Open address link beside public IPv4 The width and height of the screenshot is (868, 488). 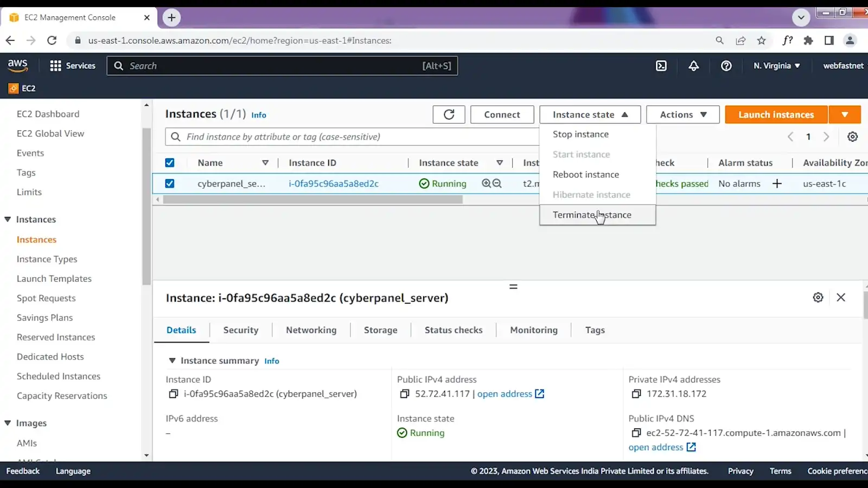pyautogui.click(x=510, y=394)
